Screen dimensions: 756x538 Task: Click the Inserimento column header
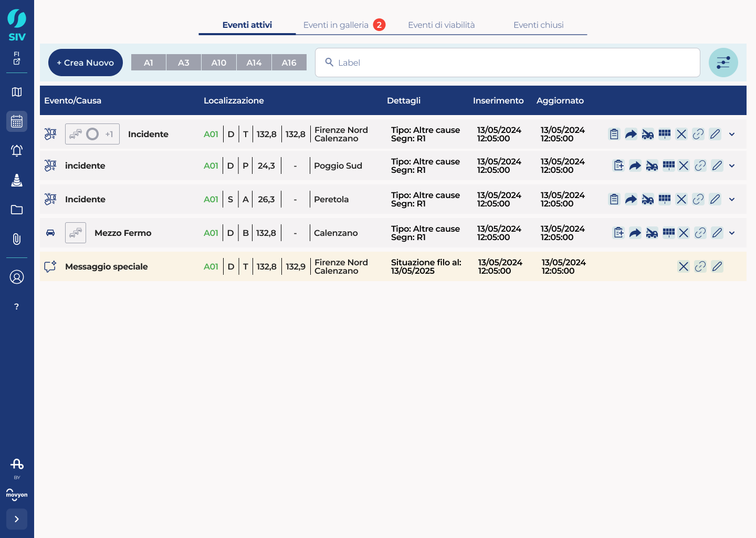[x=498, y=100]
